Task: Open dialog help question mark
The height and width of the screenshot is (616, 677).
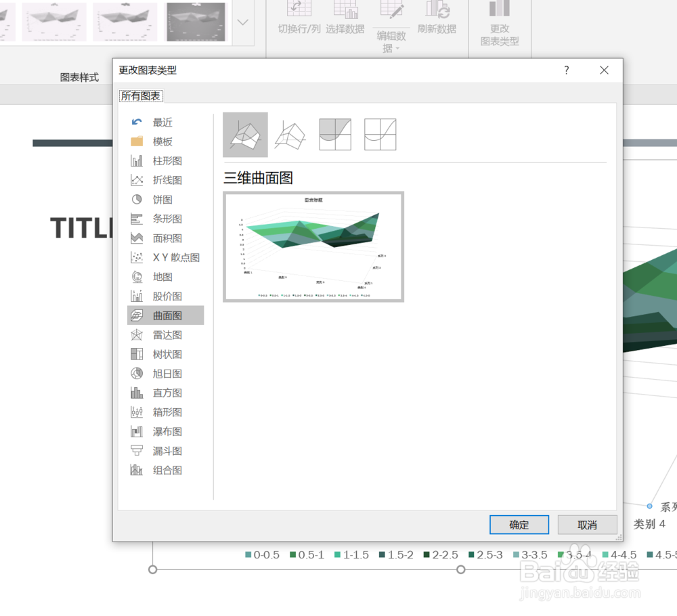Action: click(x=567, y=70)
